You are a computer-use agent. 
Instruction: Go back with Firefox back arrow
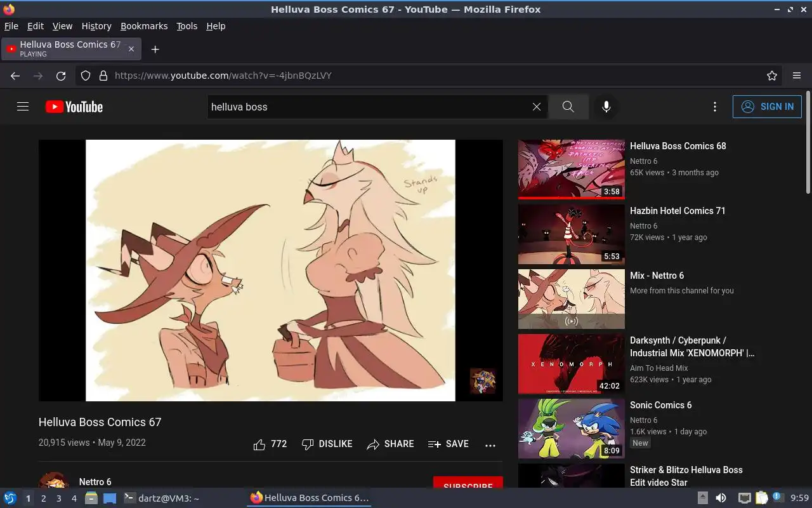point(15,76)
